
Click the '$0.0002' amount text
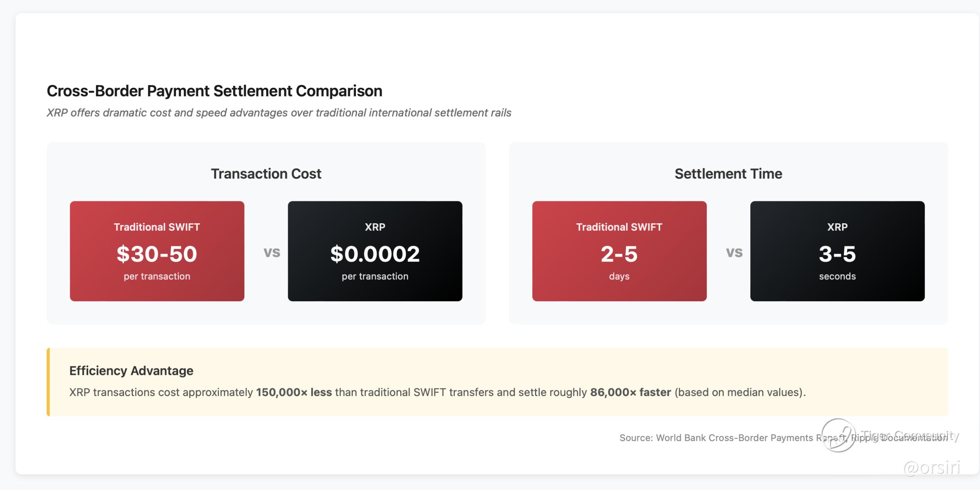click(375, 254)
